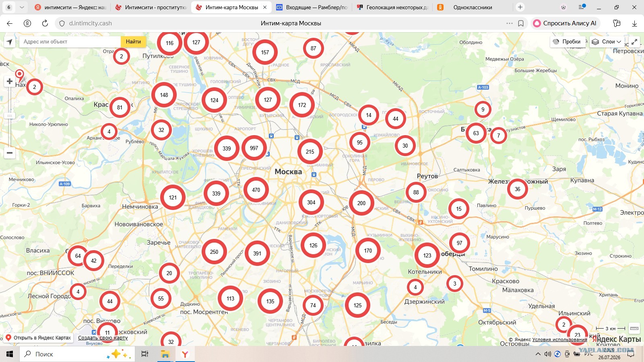The height and width of the screenshot is (362, 644).
Task: Open the cluster marker showing 215
Action: click(310, 152)
